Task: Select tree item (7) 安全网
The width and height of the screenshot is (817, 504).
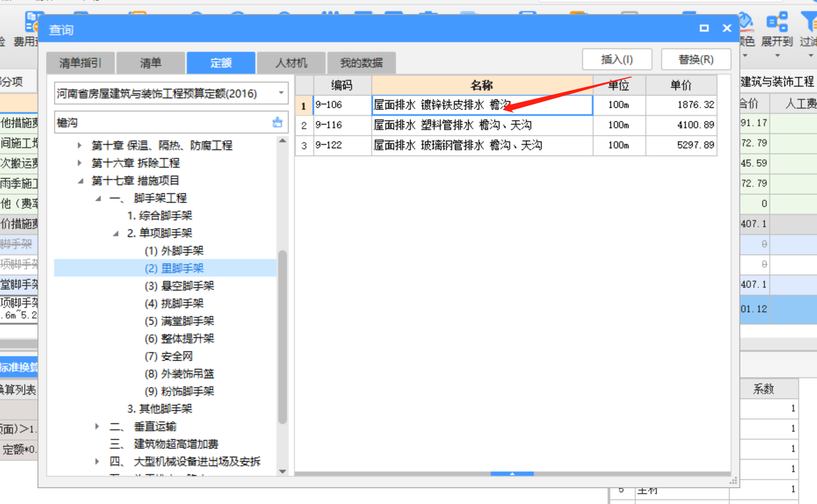Action: [169, 356]
